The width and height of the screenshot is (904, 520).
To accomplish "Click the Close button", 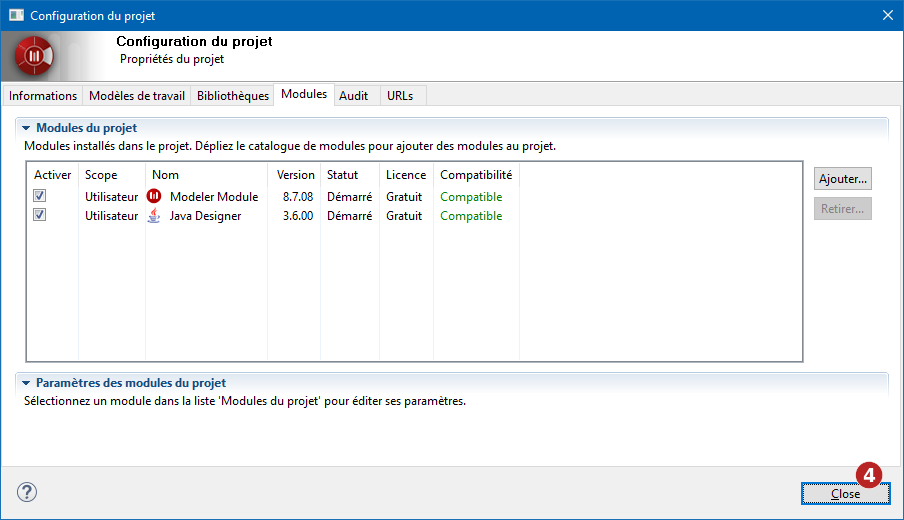I will coord(845,494).
